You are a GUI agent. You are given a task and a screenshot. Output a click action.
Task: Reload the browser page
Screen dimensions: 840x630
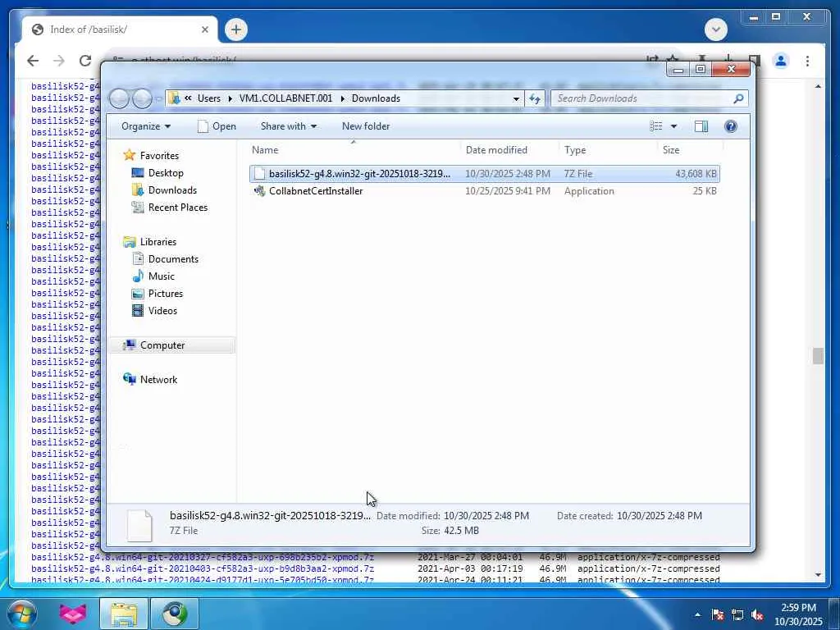[85, 61]
